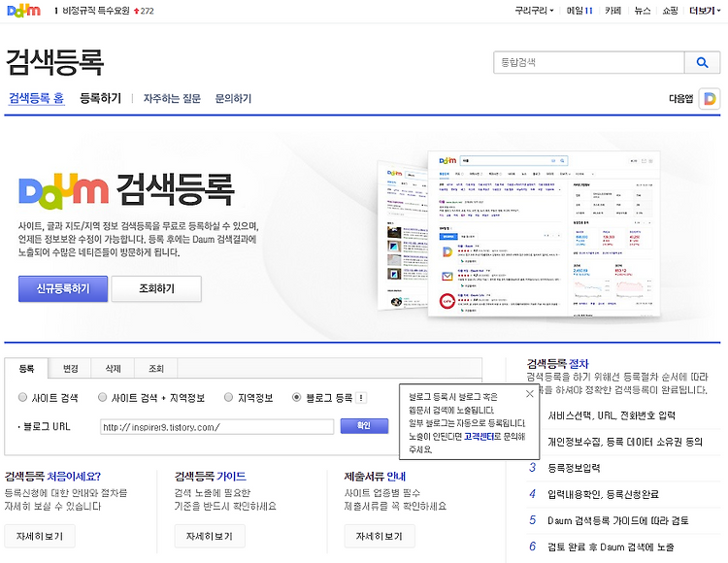Click step text Daum 검색등록 가이드에 따라 검토
The image size is (728, 563).
(x=618, y=520)
